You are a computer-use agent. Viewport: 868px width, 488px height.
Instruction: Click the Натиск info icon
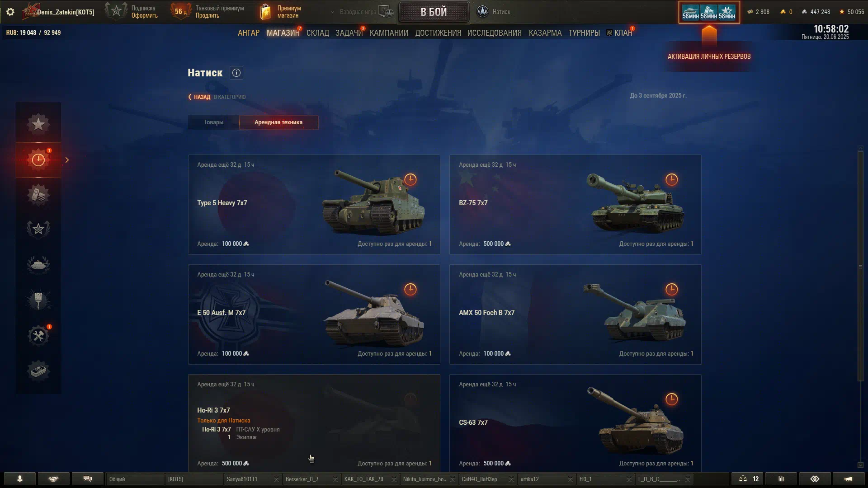pyautogui.click(x=236, y=73)
